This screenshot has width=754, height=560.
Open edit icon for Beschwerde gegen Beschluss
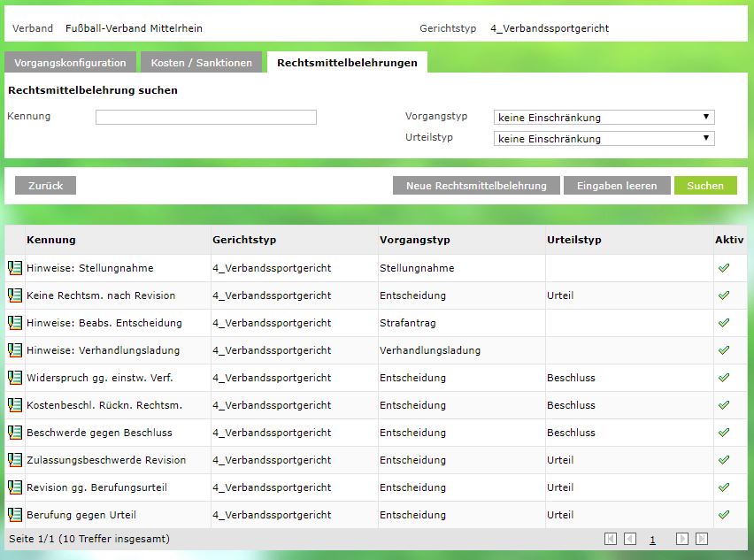pos(15,433)
